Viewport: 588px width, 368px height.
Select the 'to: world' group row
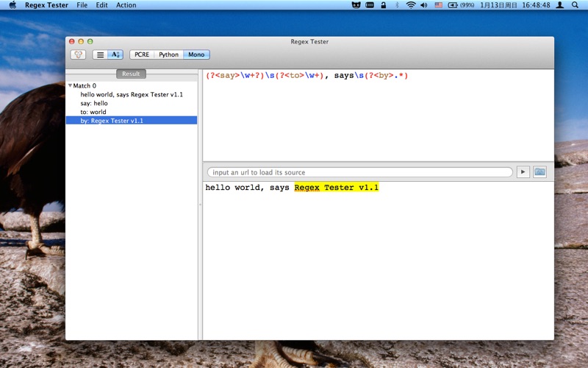[132, 112]
